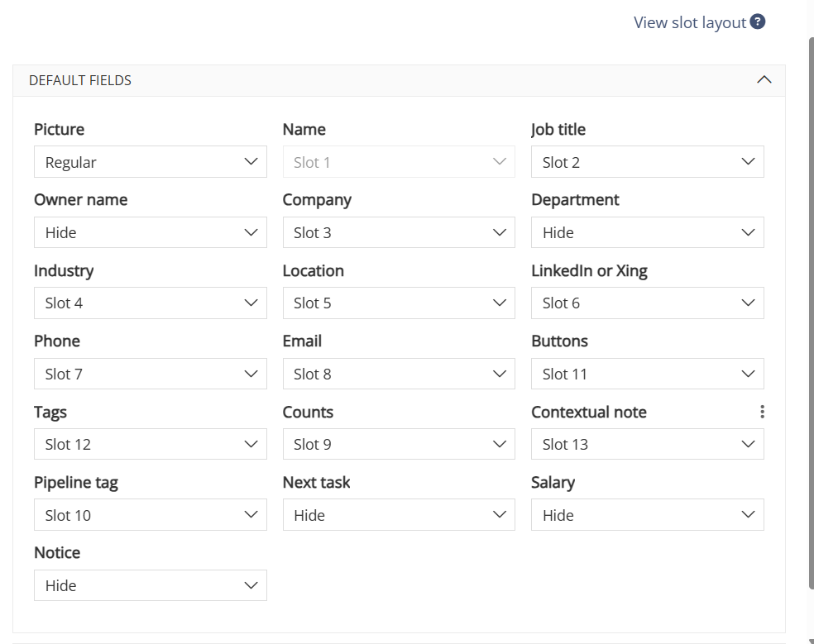Open the View slot layout link

point(689,22)
